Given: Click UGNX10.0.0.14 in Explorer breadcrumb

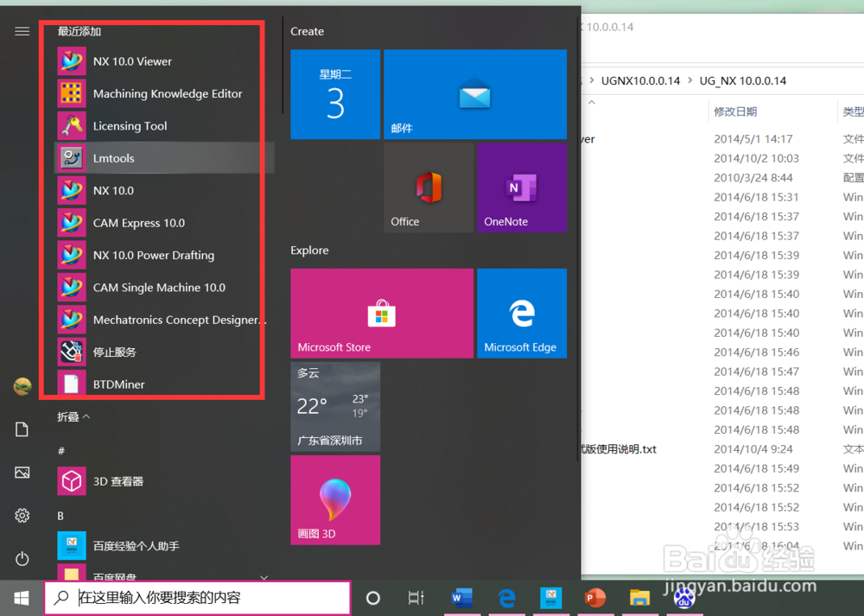Looking at the screenshot, I should click(640, 81).
